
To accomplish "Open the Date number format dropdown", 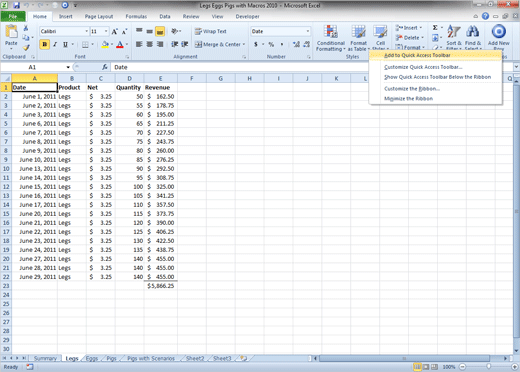I will click(x=308, y=31).
